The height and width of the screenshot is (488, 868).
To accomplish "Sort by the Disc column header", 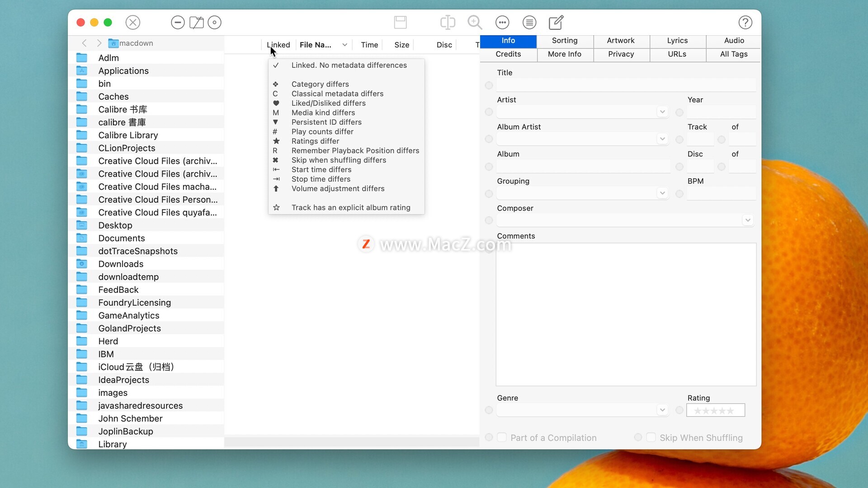I will (444, 45).
